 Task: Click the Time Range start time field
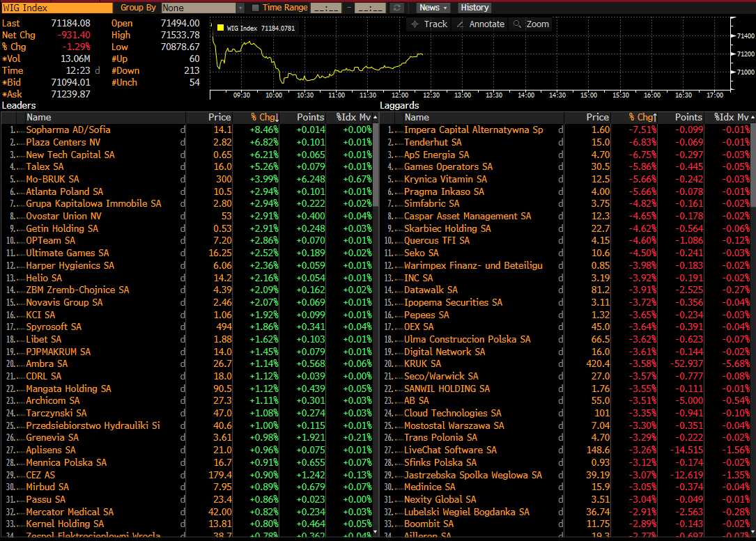(x=325, y=8)
